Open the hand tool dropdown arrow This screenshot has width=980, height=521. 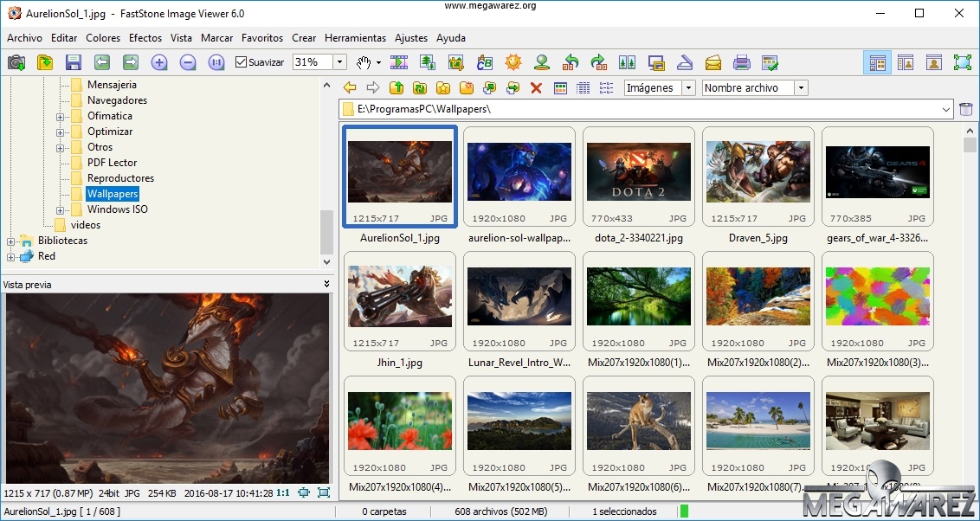[378, 62]
